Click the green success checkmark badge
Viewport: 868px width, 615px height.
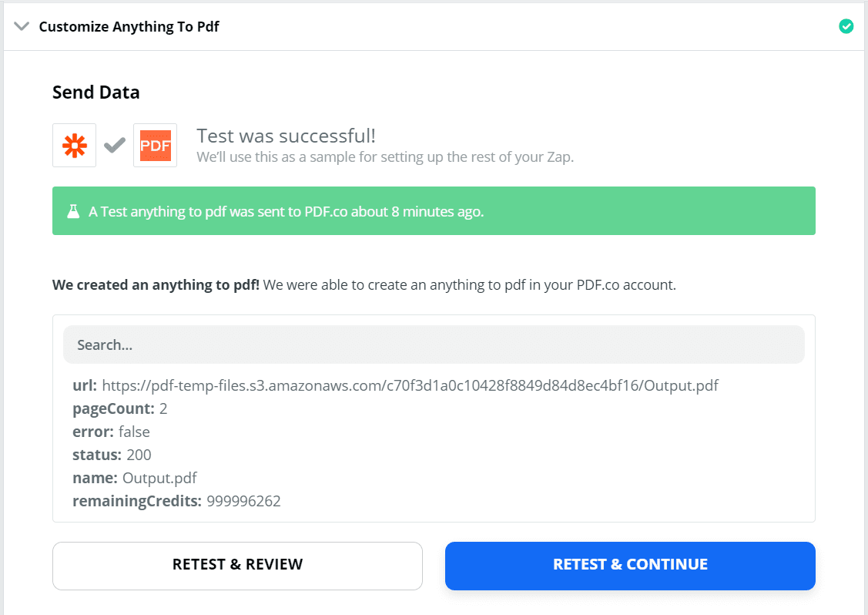coord(846,26)
